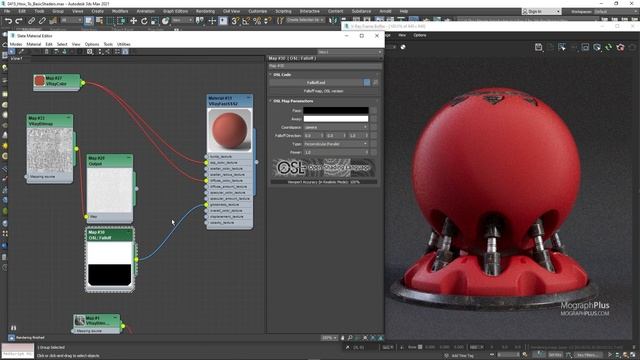The image size is (640, 360).
Task: Click the render refresh icon in Frame Buffer
Action: [x=609, y=47]
